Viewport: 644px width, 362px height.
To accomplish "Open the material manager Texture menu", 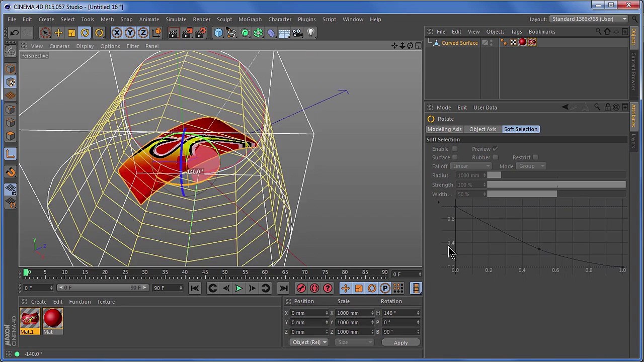I will pyautogui.click(x=106, y=302).
